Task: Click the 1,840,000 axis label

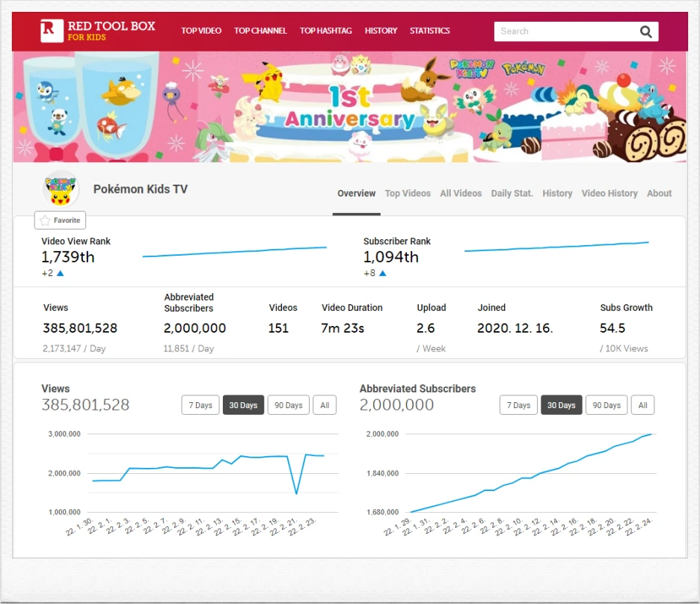Action: tap(382, 473)
